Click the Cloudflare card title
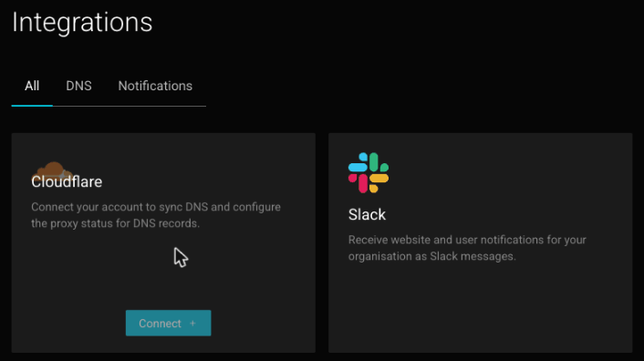The image size is (644, 361). click(x=67, y=181)
